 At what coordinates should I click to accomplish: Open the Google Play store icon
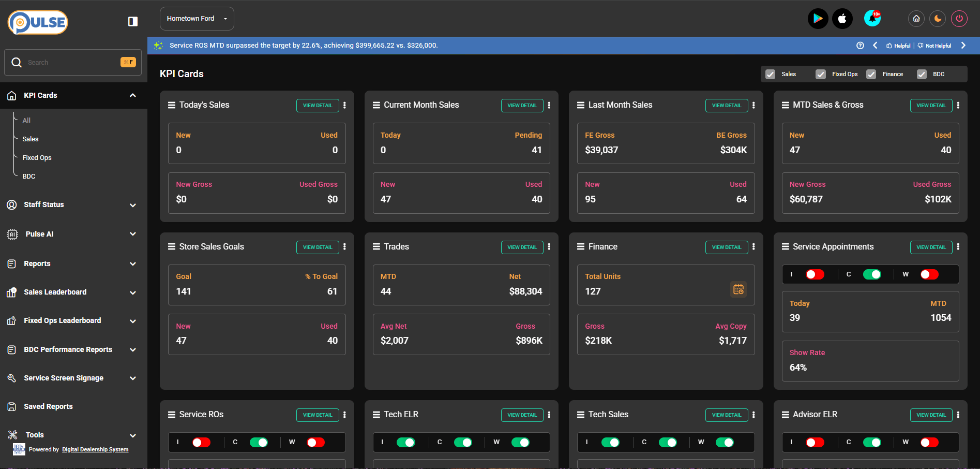pos(818,19)
